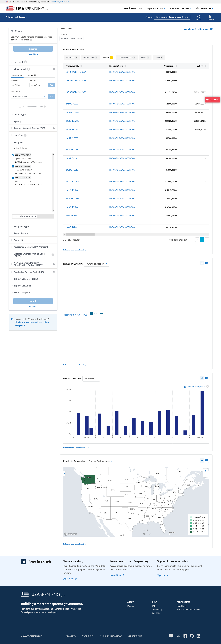Image resolution: width=221 pixels, height=644 pixels.
Task: Open Find Resources menu
Action: (204, 8)
